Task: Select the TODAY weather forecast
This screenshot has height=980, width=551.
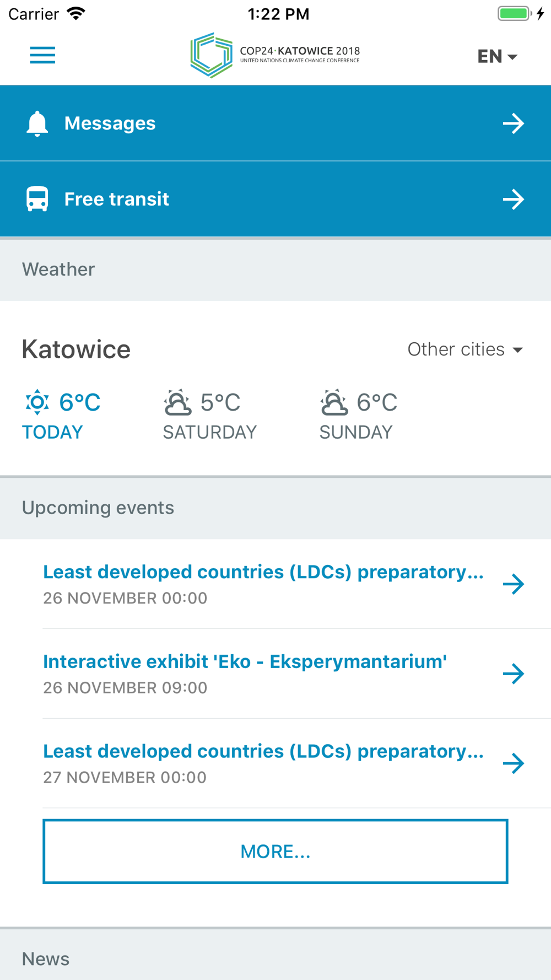Action: (x=61, y=416)
